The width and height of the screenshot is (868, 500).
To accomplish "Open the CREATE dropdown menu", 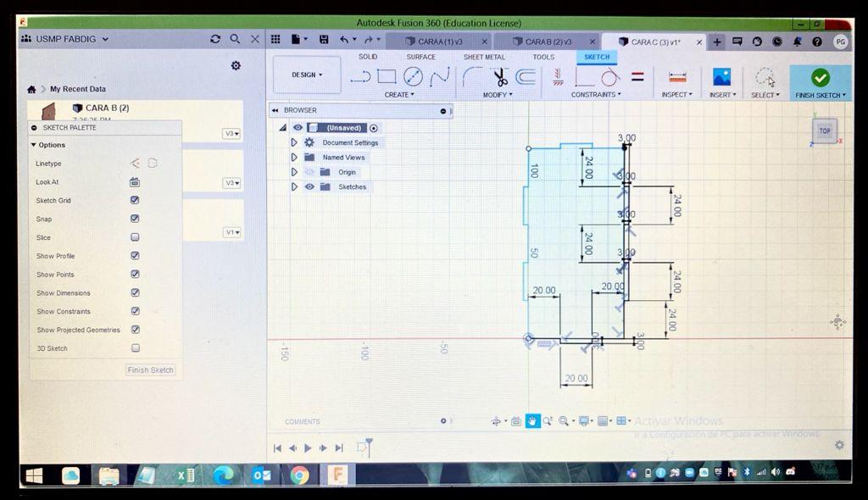I will [x=399, y=95].
